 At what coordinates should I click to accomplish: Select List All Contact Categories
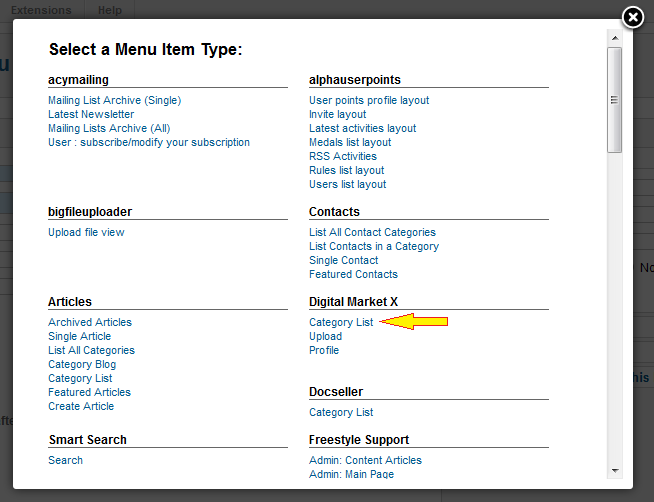372,232
